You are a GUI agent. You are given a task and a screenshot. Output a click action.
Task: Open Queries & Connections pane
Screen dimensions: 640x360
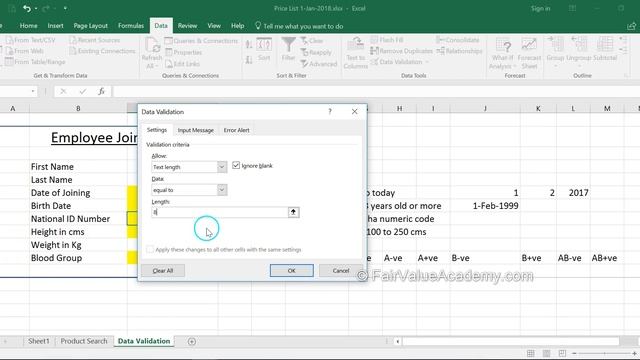point(201,41)
